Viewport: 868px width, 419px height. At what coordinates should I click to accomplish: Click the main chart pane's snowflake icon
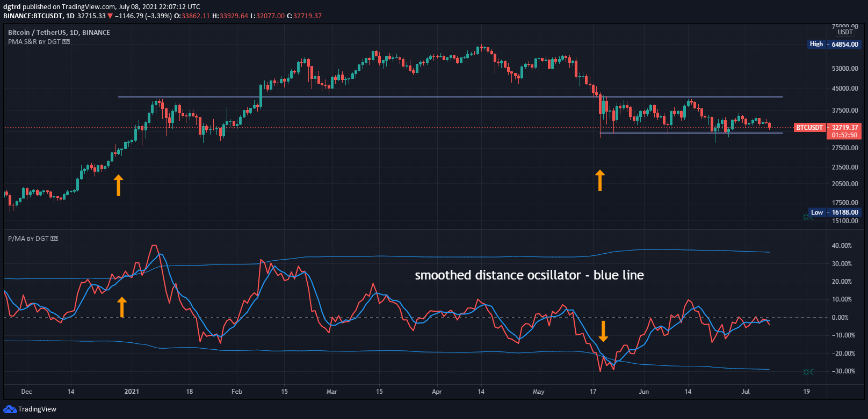pyautogui.click(x=808, y=217)
